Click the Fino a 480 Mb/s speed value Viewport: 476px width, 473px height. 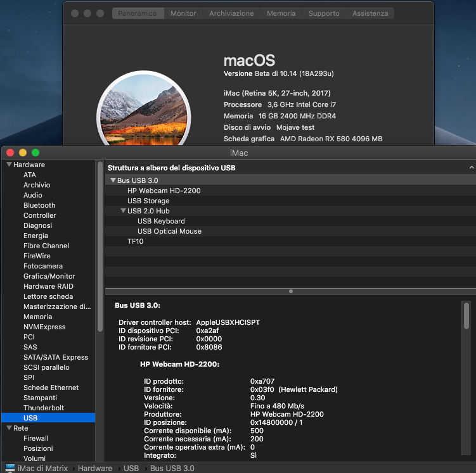click(x=277, y=406)
